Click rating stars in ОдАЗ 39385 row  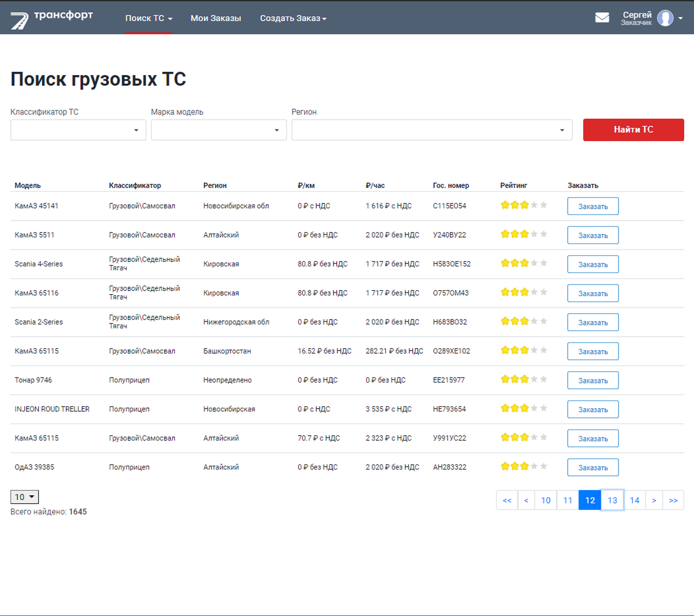point(524,467)
